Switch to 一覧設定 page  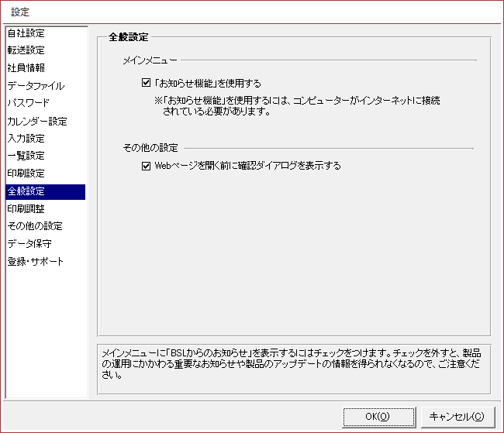[x=26, y=156]
